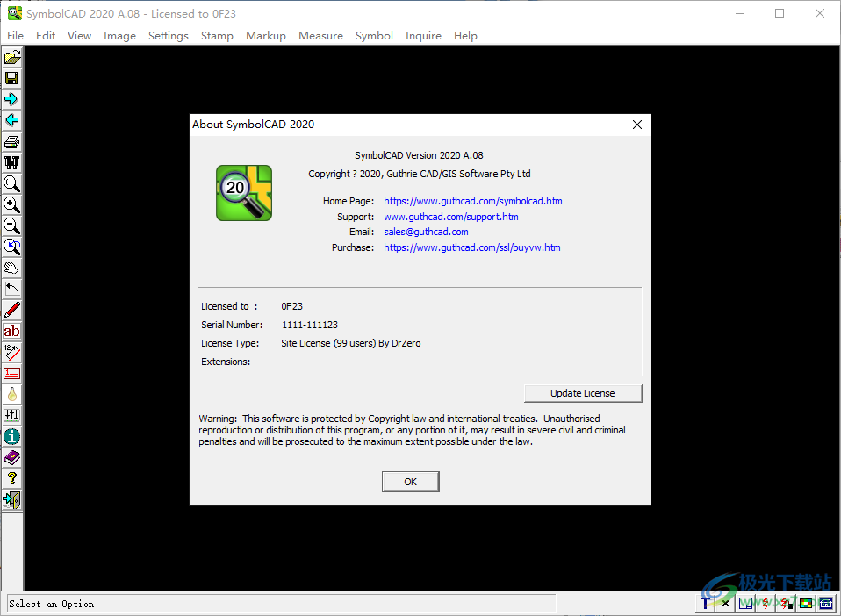Open the symbolcad.htm home page link
This screenshot has height=616, width=841.
click(x=472, y=201)
